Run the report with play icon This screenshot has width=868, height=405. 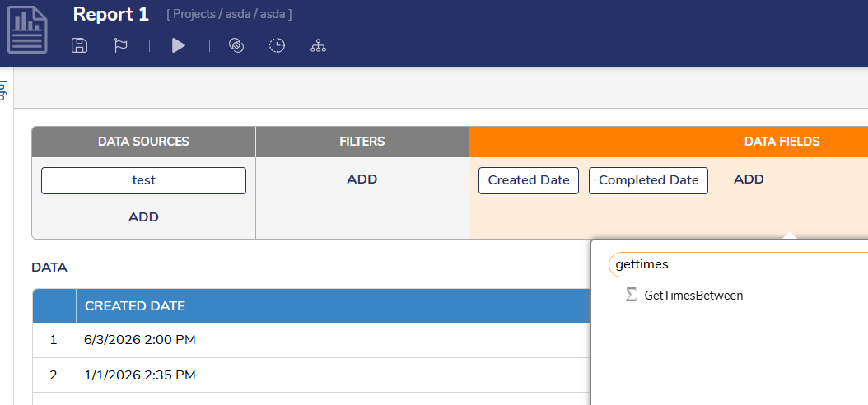[178, 45]
